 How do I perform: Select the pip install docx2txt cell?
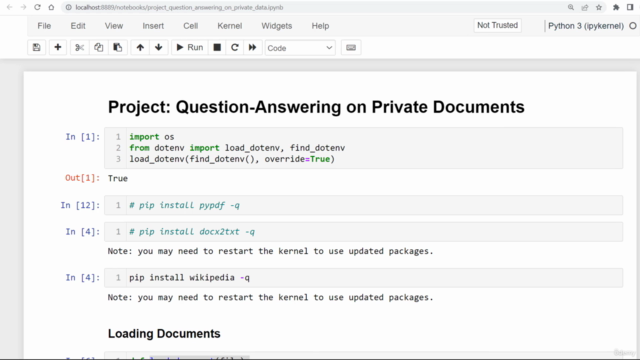(363, 232)
